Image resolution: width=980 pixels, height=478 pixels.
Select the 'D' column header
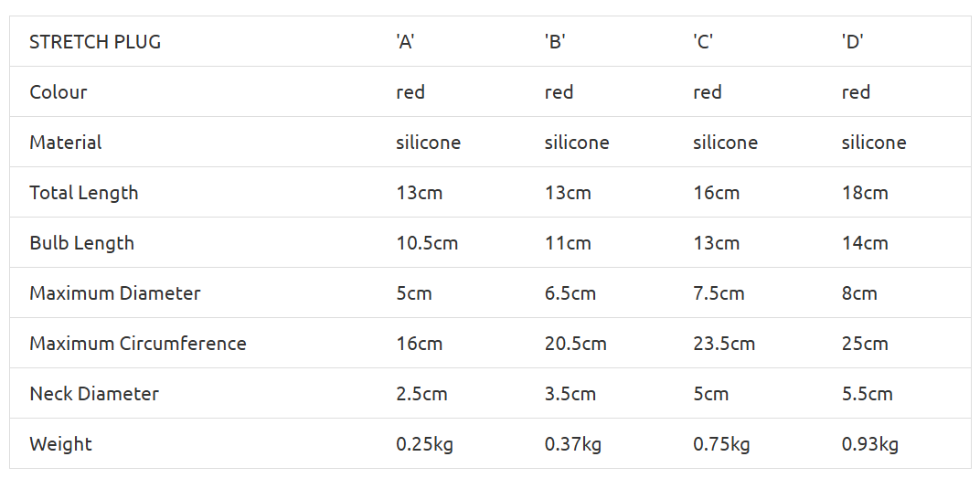pos(853,42)
